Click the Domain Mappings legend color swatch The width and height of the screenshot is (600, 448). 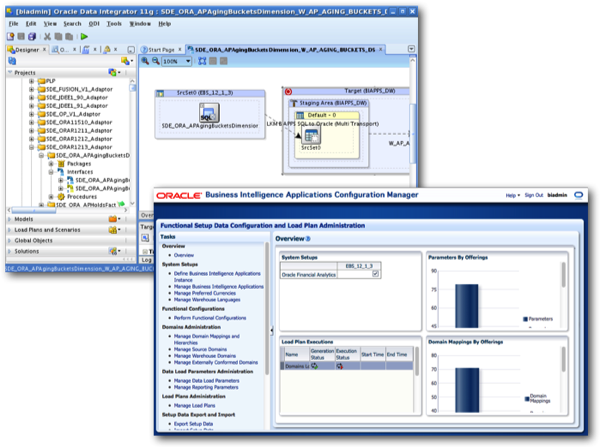pyautogui.click(x=527, y=399)
